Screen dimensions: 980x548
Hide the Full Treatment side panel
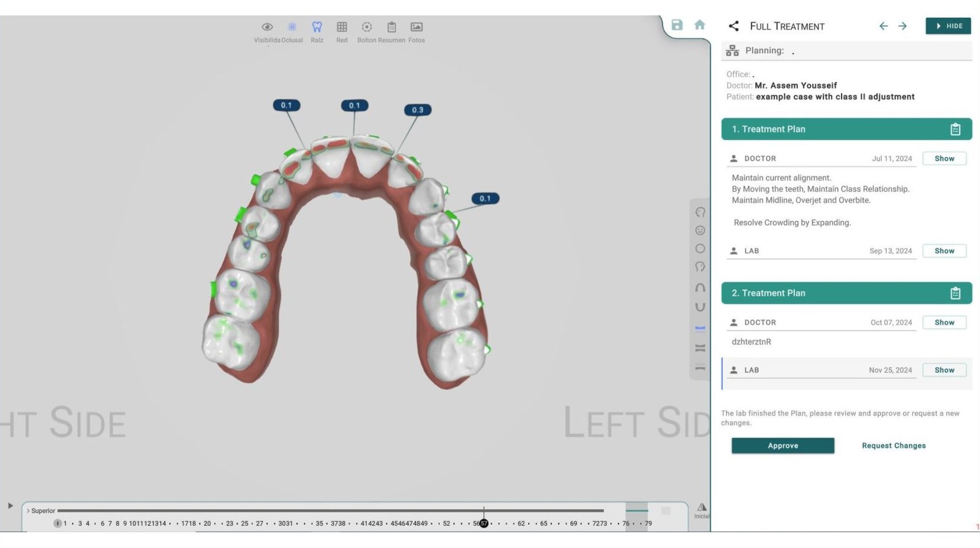tap(948, 26)
